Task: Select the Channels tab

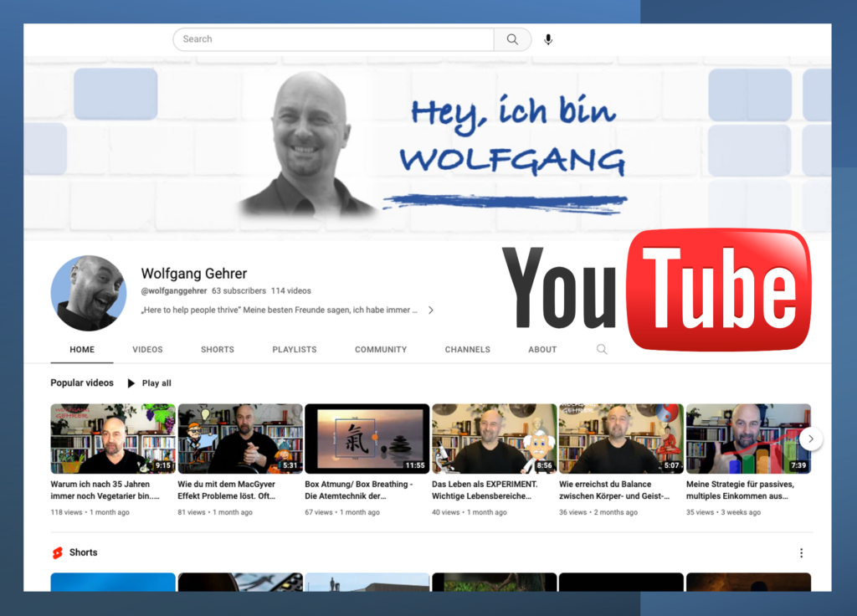Action: click(467, 350)
